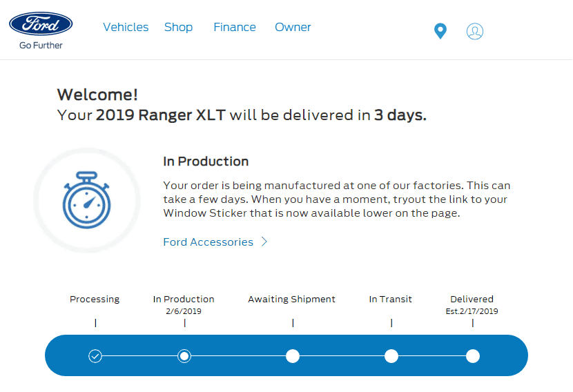Click the Awaiting Shipment label
Viewport: 573px width, 392px height.
[291, 300]
